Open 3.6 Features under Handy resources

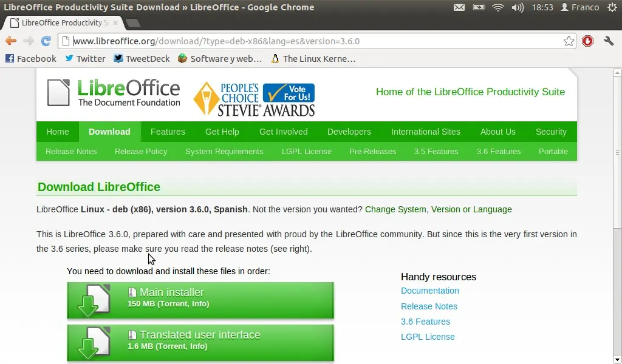(x=425, y=322)
